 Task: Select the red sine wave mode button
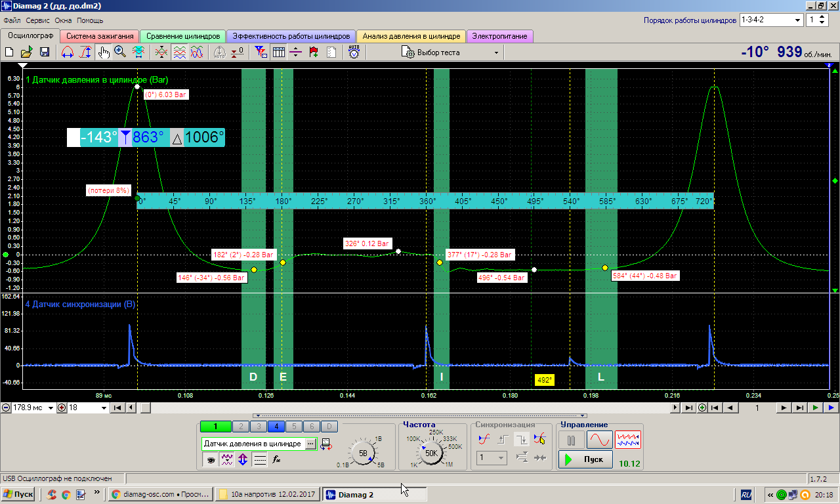[x=599, y=440]
